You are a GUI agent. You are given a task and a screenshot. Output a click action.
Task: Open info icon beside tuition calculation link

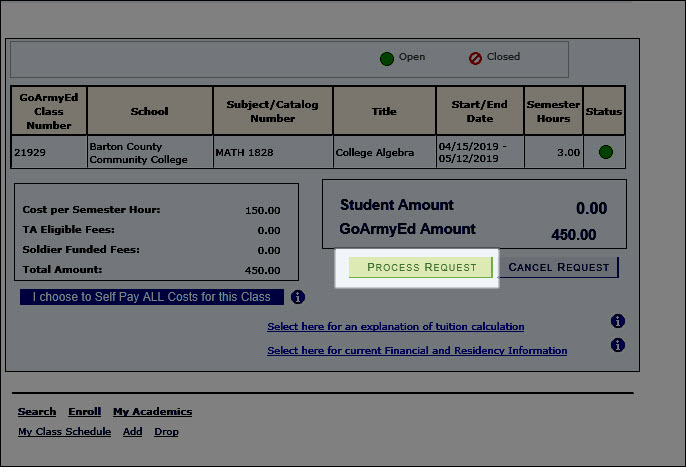coord(618,321)
